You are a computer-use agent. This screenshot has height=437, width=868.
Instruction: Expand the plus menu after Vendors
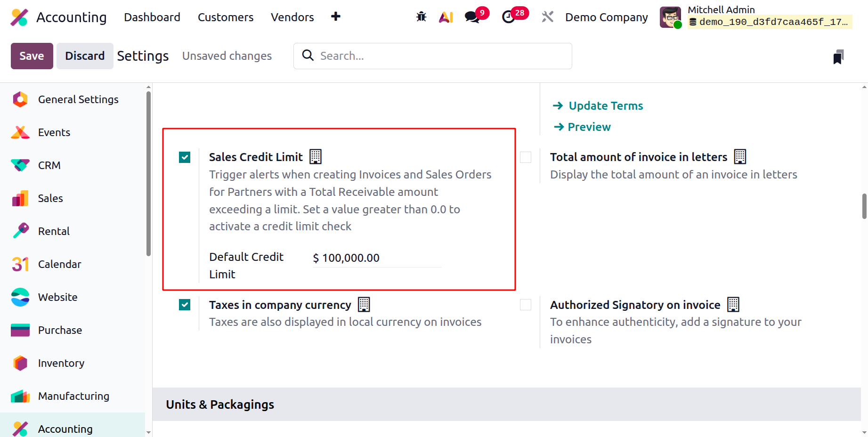(336, 16)
